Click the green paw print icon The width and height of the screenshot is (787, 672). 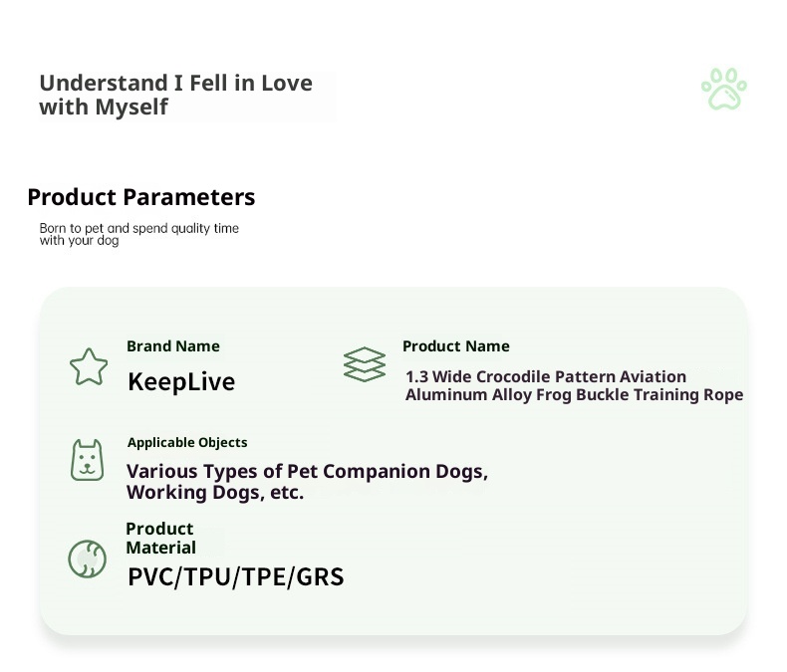click(724, 90)
